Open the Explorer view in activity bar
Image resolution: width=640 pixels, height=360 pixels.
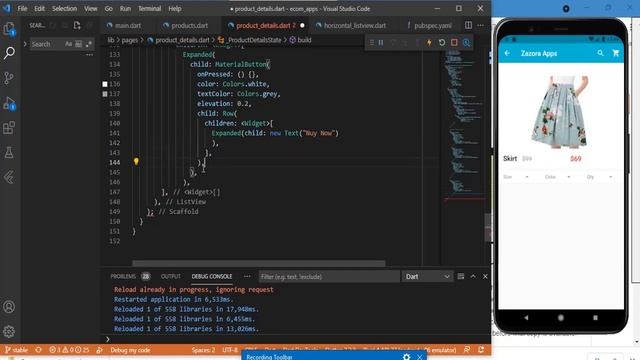click(x=9, y=28)
